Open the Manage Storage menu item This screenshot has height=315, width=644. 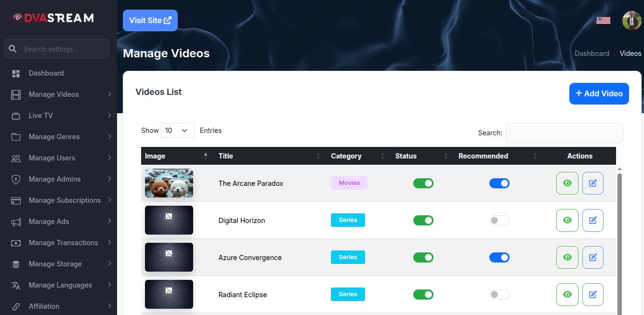point(58,264)
